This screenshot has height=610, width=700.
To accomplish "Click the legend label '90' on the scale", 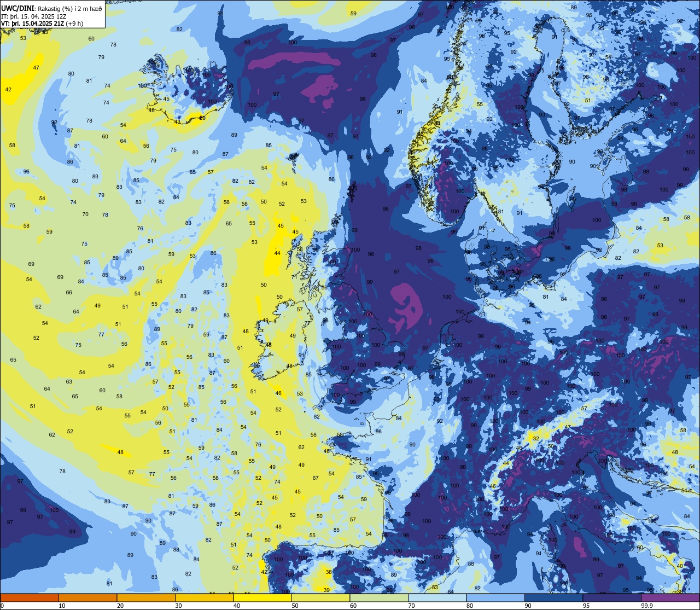I will click(x=528, y=606).
